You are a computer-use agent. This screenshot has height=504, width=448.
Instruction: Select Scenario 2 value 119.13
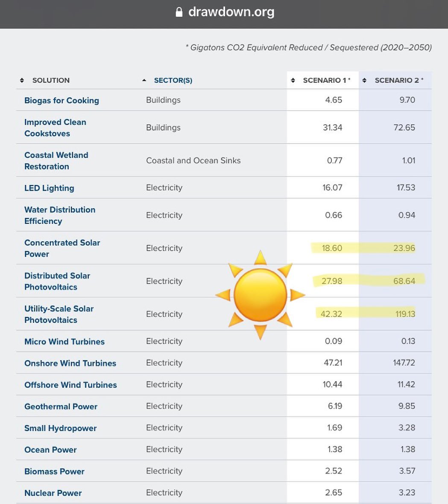(405, 314)
